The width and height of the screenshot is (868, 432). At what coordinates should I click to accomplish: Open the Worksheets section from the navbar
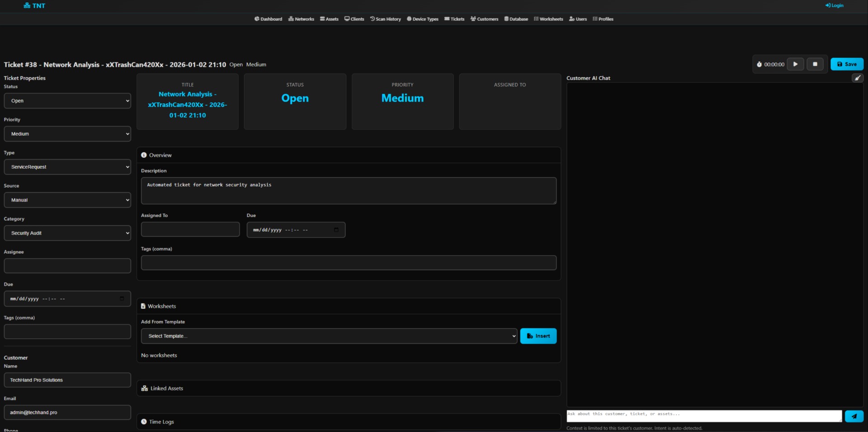click(548, 19)
